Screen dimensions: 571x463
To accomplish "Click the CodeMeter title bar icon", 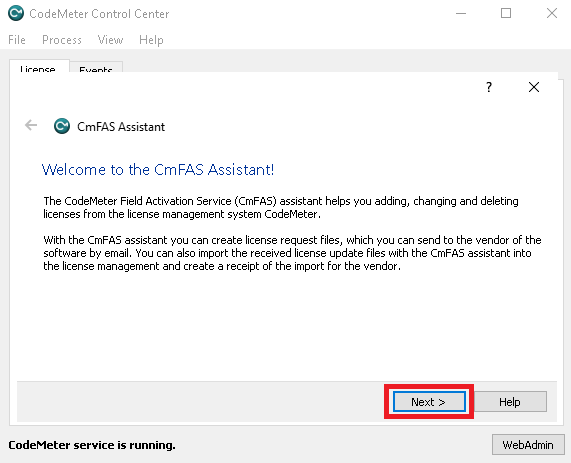I will point(16,13).
